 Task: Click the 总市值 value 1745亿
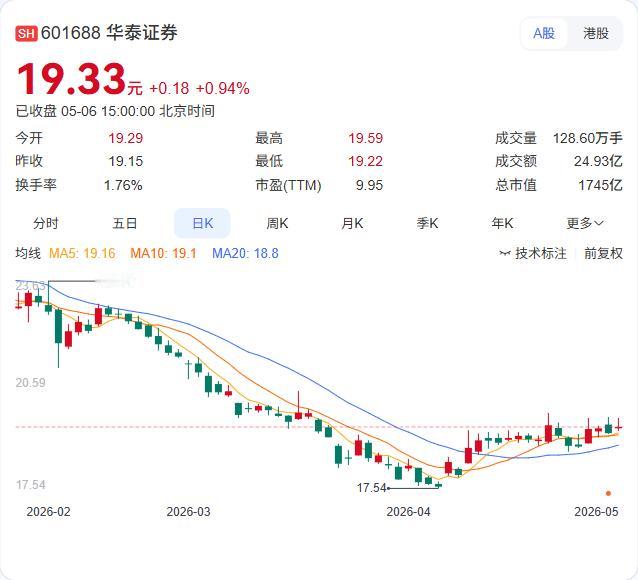(601, 185)
